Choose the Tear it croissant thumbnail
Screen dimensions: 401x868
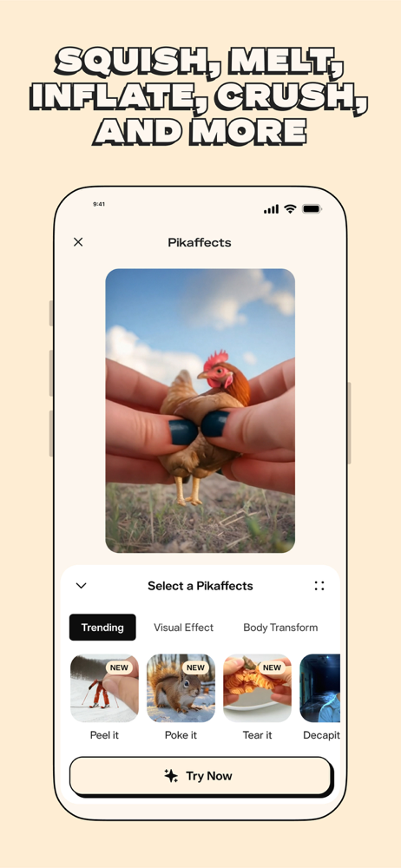click(257, 688)
